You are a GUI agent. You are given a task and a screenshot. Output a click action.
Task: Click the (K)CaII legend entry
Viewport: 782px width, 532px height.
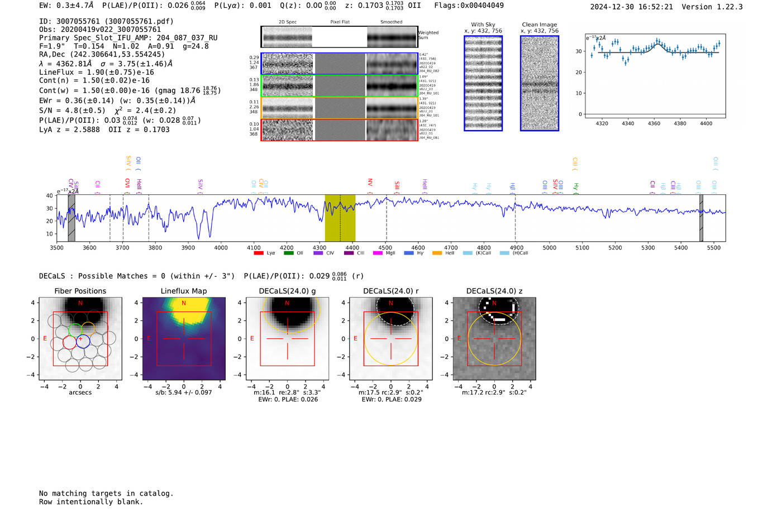pos(477,253)
